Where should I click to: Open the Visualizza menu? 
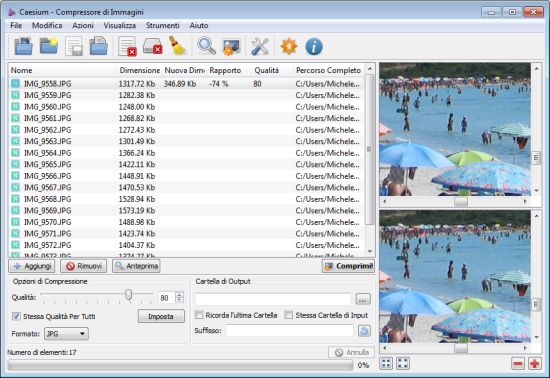pos(120,25)
